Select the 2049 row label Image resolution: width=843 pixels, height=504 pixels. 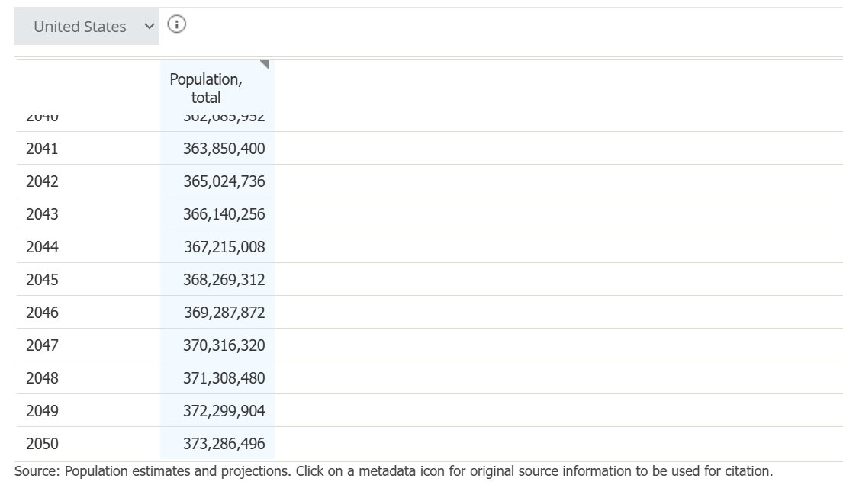[42, 410]
